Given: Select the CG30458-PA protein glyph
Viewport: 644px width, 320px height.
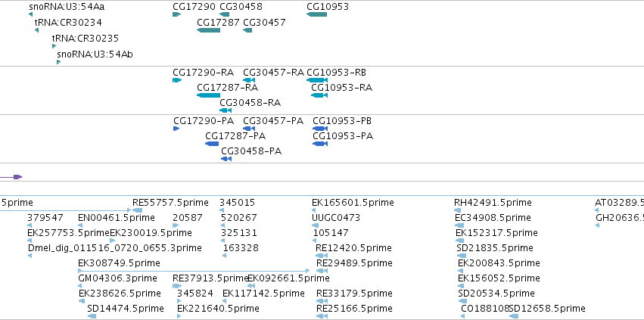Looking at the screenshot, I should [226, 159].
